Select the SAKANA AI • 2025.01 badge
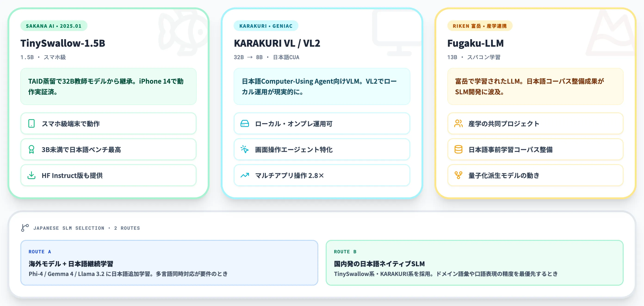This screenshot has height=306, width=644. (x=54, y=26)
